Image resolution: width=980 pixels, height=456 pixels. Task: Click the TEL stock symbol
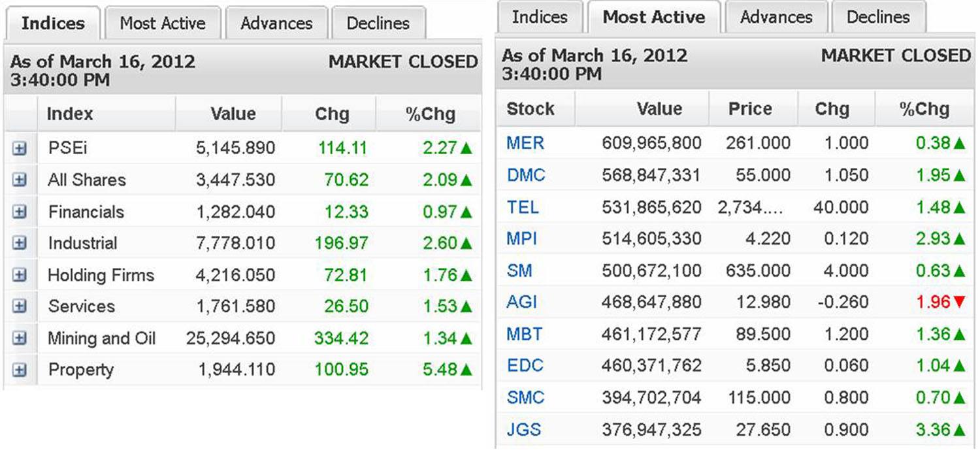(523, 208)
